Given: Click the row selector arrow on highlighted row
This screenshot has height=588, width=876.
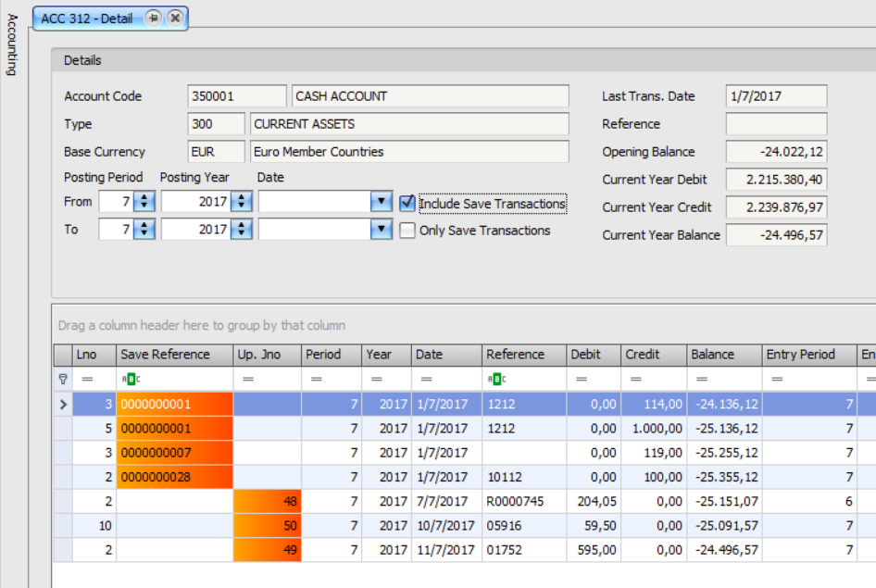Looking at the screenshot, I should click(62, 405).
